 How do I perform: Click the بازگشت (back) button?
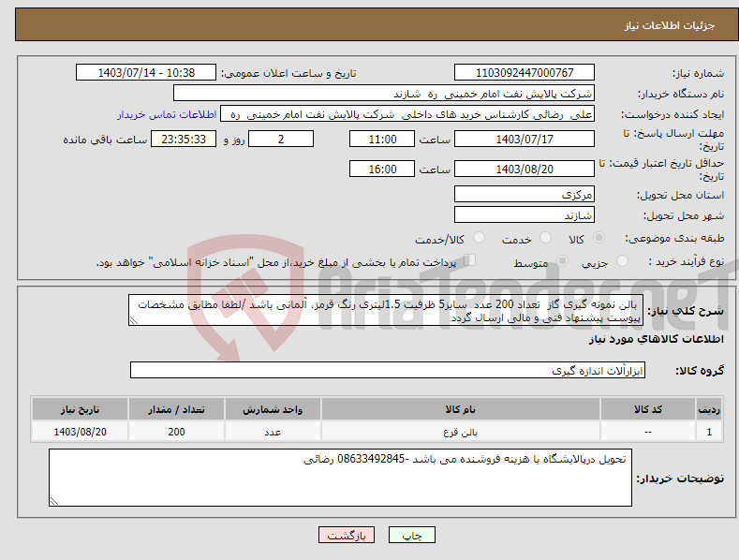tap(347, 535)
